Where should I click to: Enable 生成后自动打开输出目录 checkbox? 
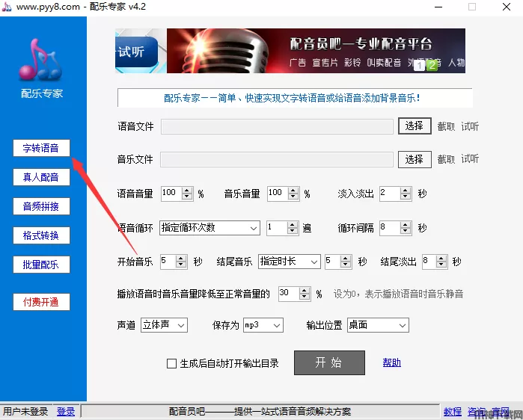(171, 364)
